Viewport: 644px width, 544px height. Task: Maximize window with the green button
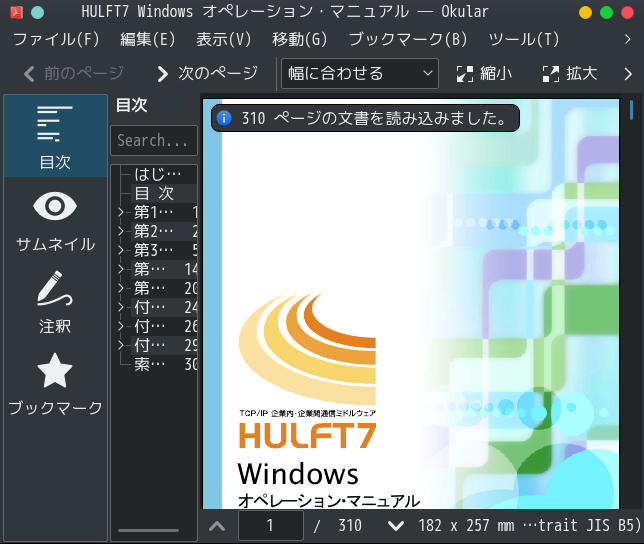coord(606,12)
